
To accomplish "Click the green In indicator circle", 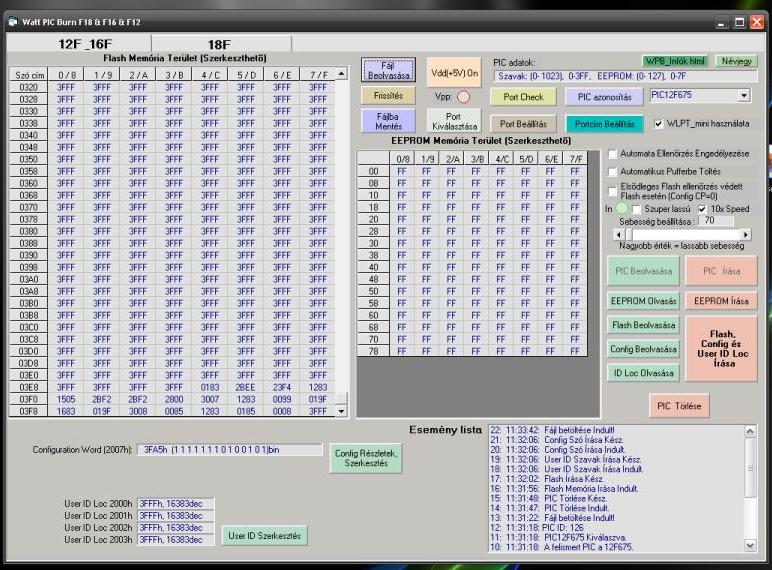I will pos(622,209).
